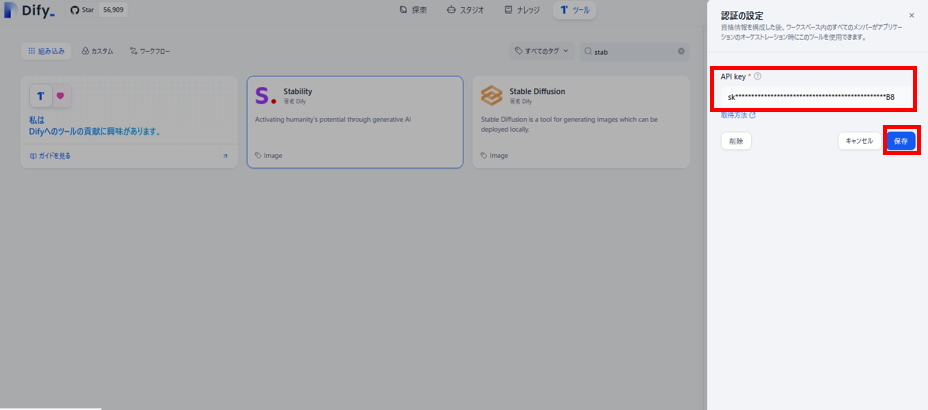The width and height of the screenshot is (928, 410).
Task: Switch to the 探索 tab
Action: tap(413, 10)
